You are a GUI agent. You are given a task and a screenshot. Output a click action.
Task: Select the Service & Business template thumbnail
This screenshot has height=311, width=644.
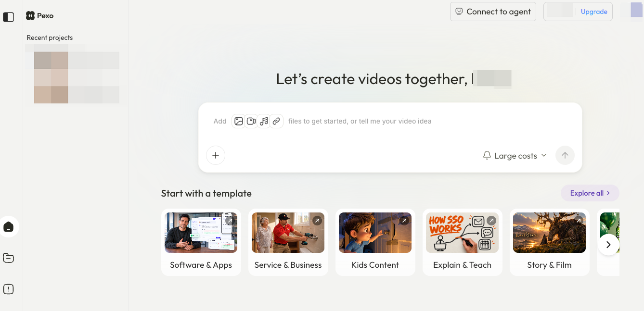pyautogui.click(x=288, y=233)
